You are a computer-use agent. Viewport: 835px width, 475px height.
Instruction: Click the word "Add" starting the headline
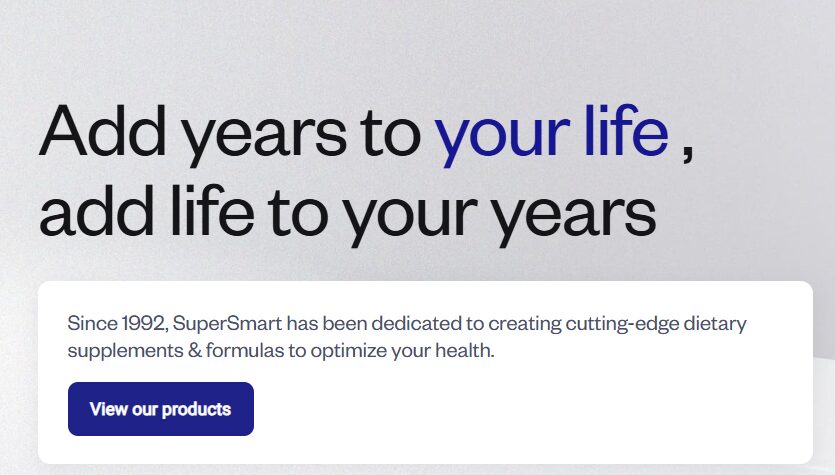[x=96, y=133]
